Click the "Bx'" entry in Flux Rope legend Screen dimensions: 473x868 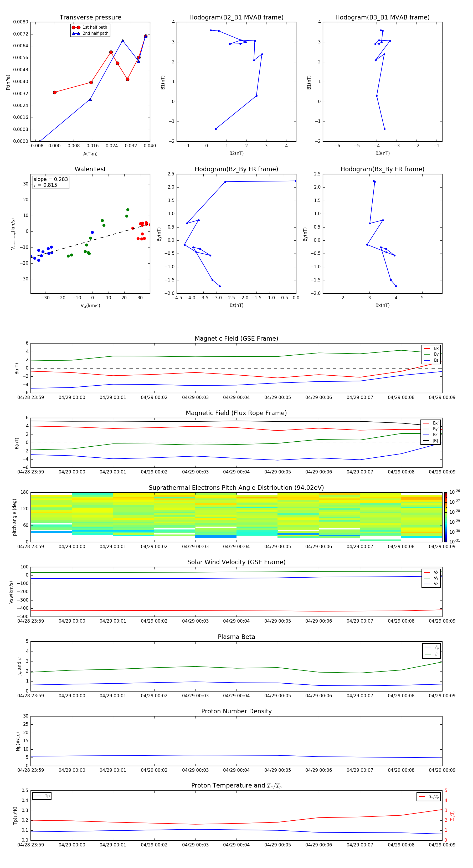(431, 423)
